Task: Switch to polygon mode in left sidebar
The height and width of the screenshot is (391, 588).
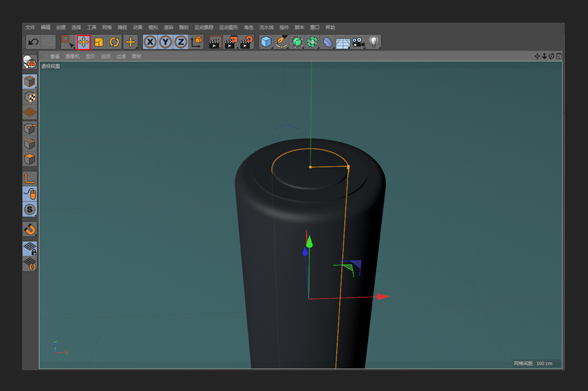Action: [29, 159]
